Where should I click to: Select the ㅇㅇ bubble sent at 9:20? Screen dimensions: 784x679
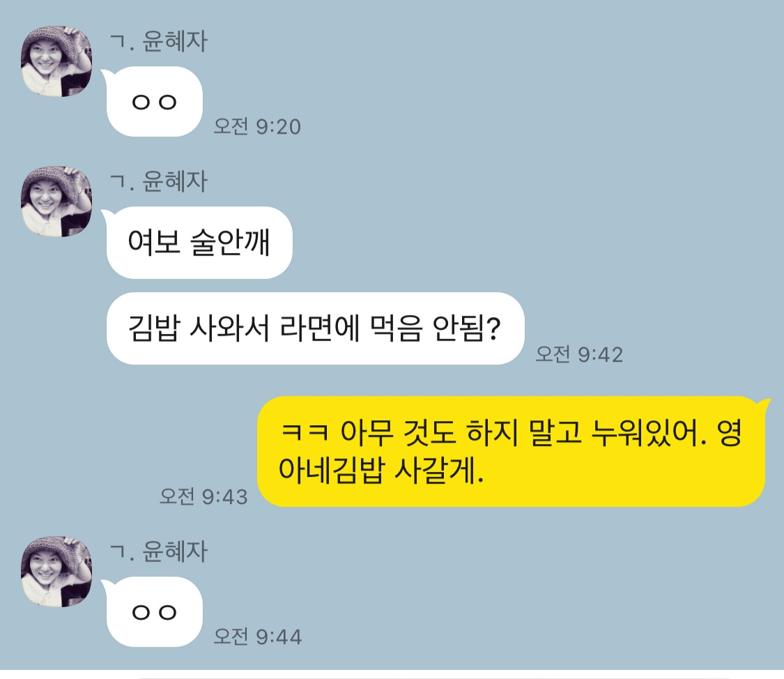(155, 102)
